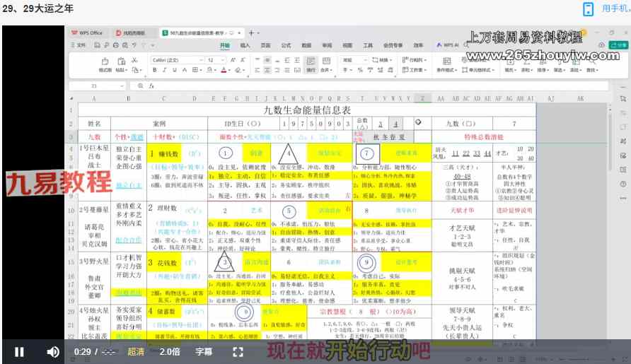Add a new document tab with plus icon

coord(250,33)
